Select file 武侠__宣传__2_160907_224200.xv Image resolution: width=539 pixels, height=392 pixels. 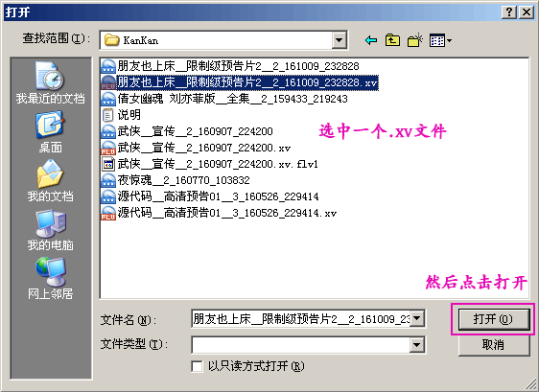(196, 148)
